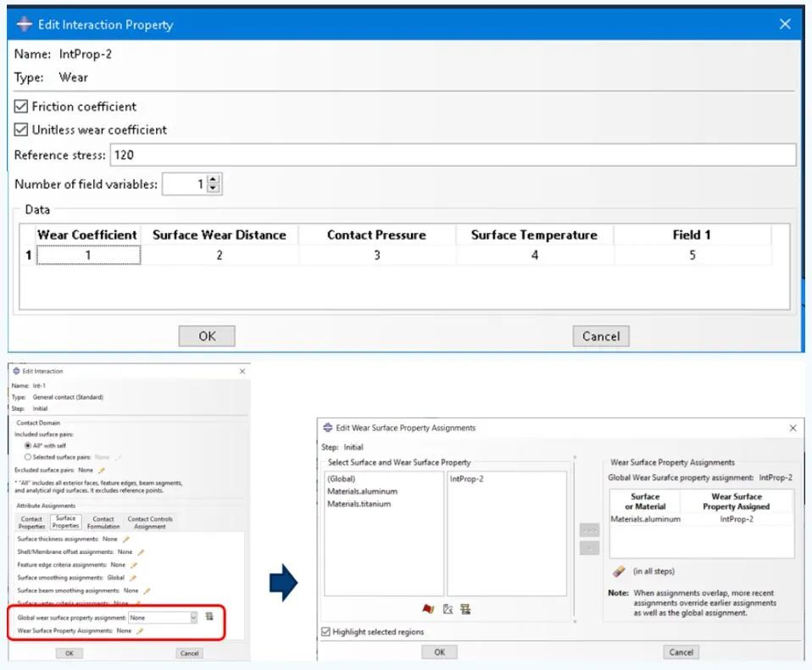
Task: Click the material-picker icon next to the red surface icon
Action: click(448, 609)
